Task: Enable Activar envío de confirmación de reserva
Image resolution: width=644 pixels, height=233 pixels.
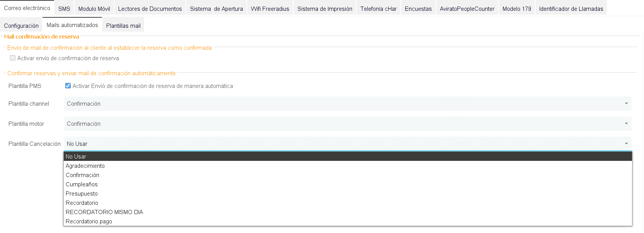Action: 13,58
